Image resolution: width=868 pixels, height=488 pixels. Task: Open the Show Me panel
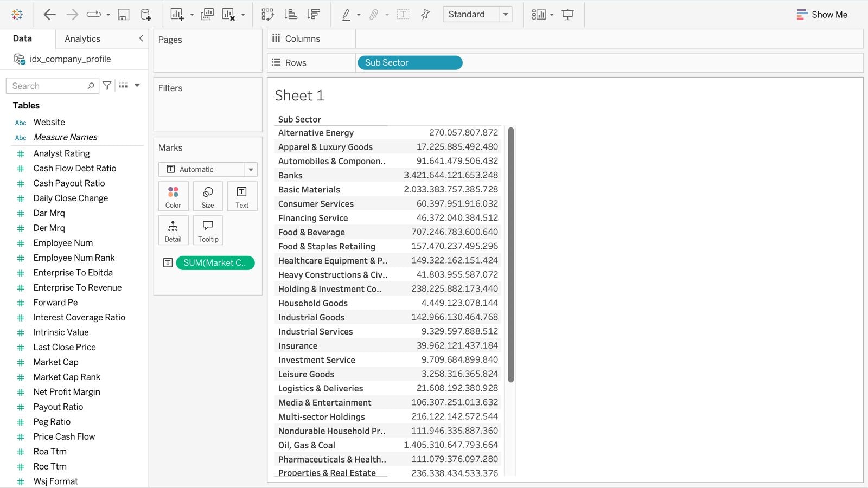pyautogui.click(x=822, y=15)
